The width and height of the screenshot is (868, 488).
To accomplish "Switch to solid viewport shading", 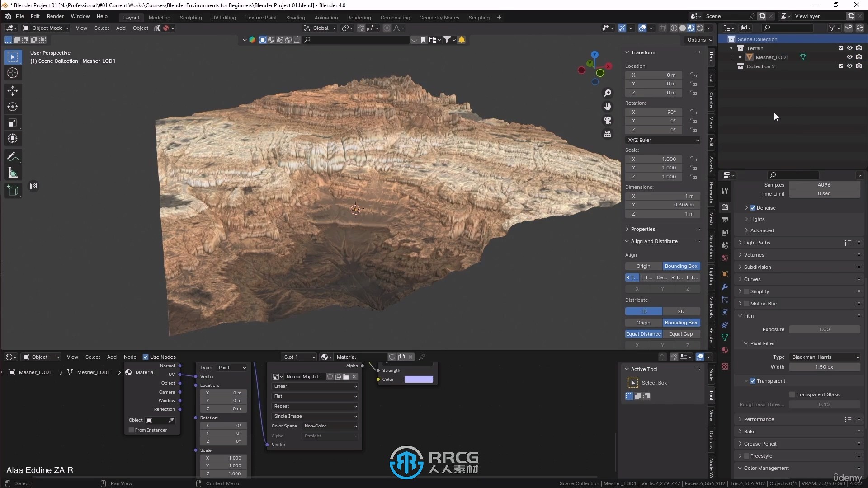I will 683,28.
